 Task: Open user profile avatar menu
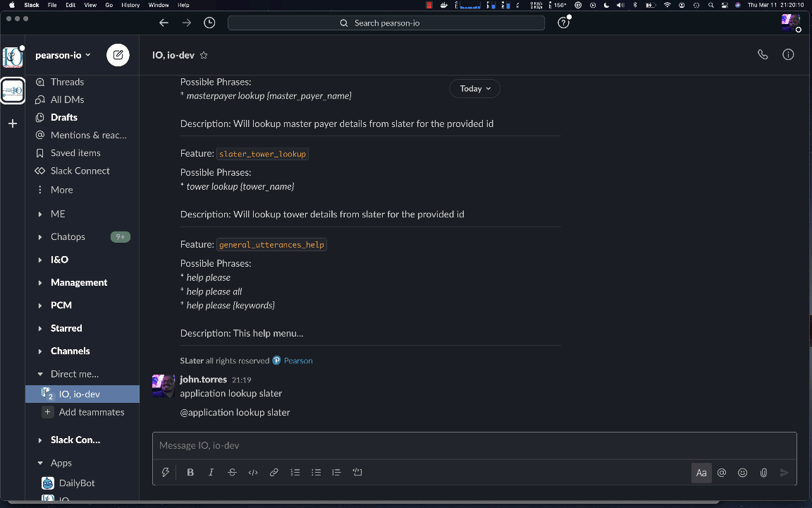pyautogui.click(x=791, y=23)
